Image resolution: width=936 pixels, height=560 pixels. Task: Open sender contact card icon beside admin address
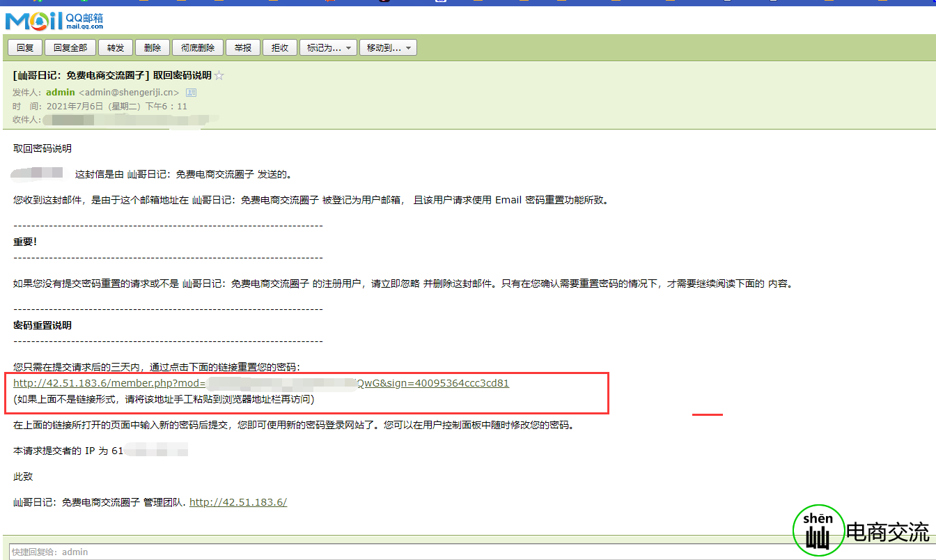tap(191, 93)
